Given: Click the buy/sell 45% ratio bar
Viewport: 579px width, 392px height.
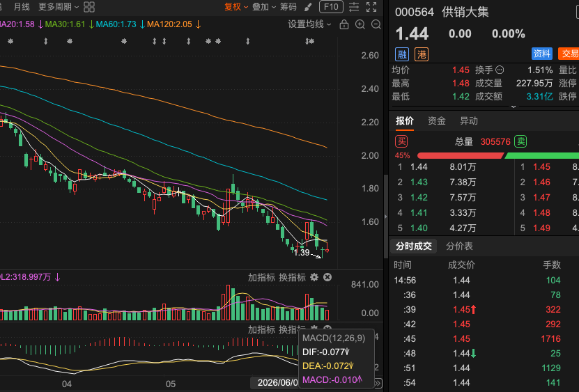Looking at the screenshot, I should click(x=497, y=156).
